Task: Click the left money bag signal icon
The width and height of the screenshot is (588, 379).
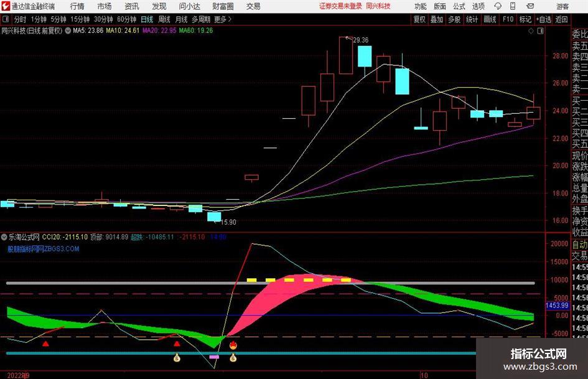Action: click(x=177, y=358)
